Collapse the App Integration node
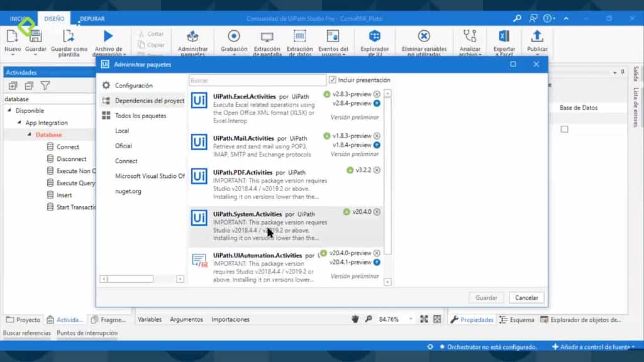Screen dimensions: 644x362 click(x=19, y=123)
